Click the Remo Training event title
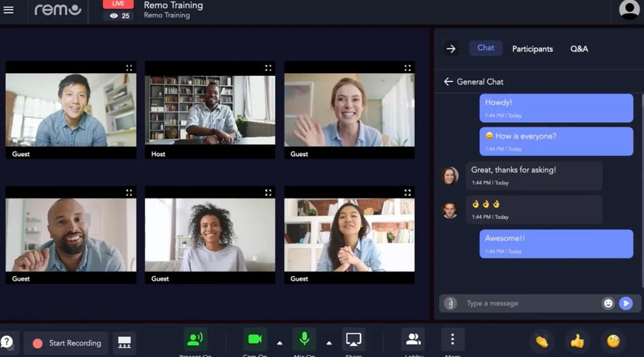 click(174, 5)
